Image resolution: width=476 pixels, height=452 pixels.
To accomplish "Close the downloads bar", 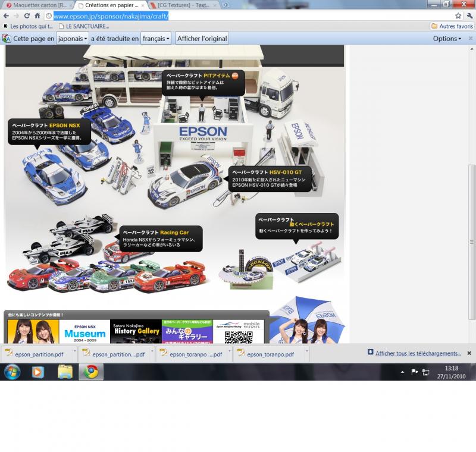I will [x=469, y=353].
